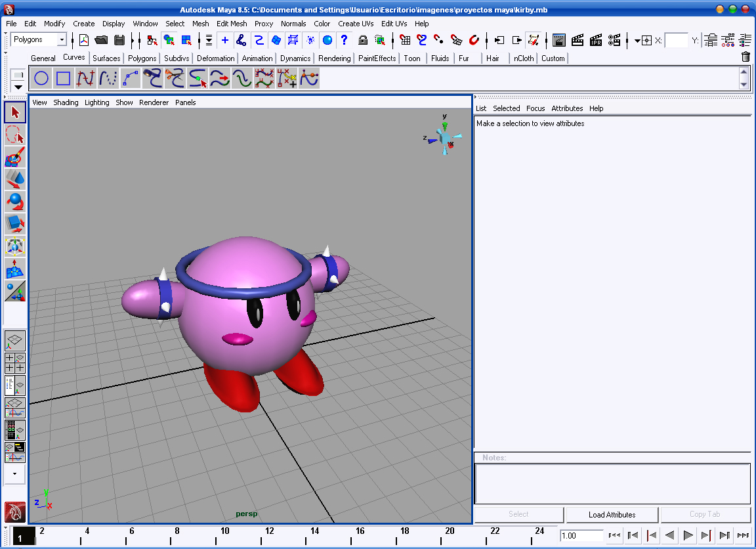Select the arrow Select tool

[x=15, y=112]
